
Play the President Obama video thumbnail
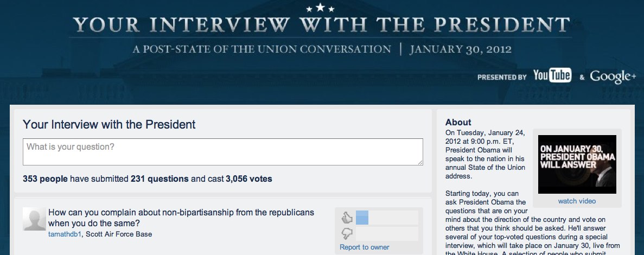(x=577, y=164)
